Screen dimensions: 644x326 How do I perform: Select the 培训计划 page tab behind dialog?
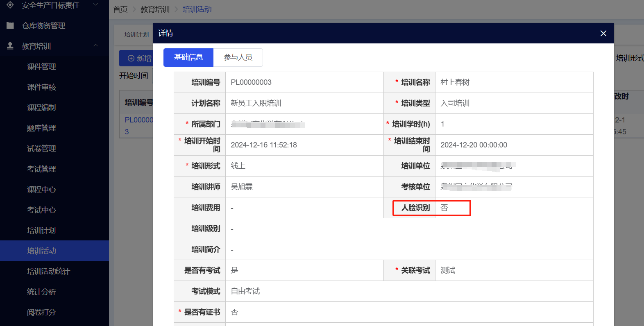(x=136, y=35)
